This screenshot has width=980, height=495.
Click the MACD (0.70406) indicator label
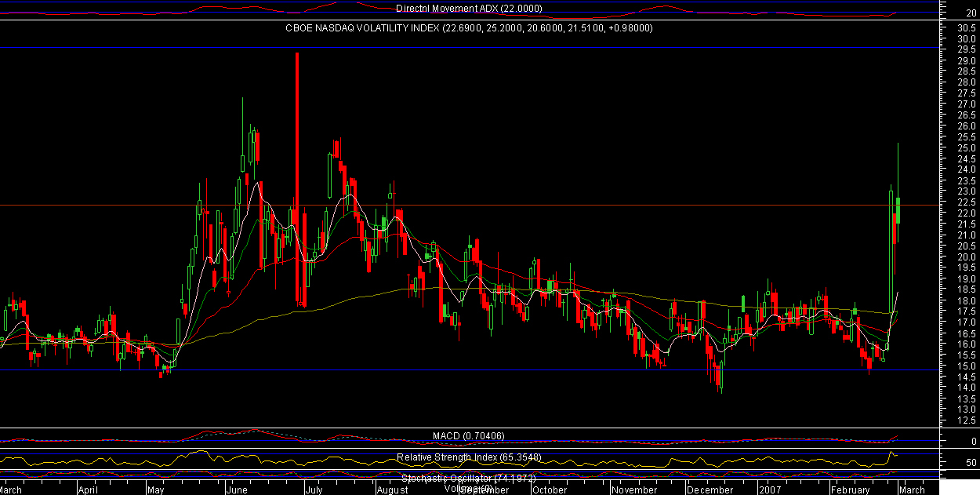click(469, 435)
